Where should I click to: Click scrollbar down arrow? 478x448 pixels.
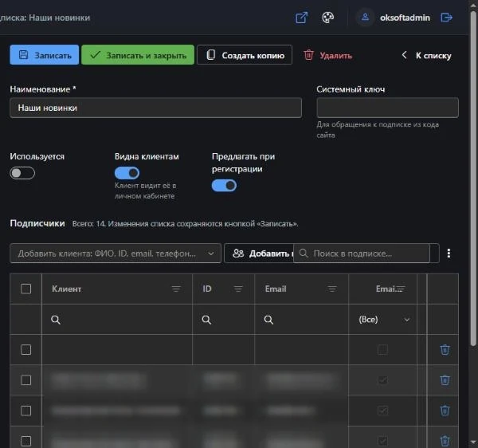(473, 442)
